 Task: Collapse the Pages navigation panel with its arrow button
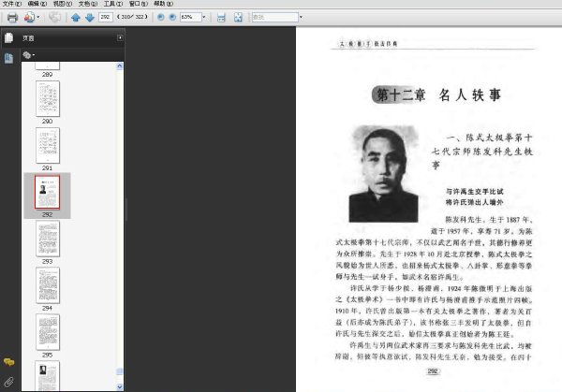click(x=120, y=37)
